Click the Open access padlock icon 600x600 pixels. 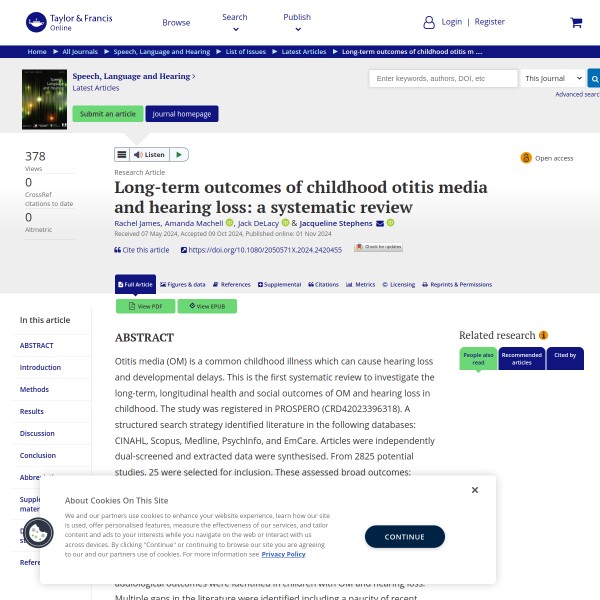click(x=526, y=158)
